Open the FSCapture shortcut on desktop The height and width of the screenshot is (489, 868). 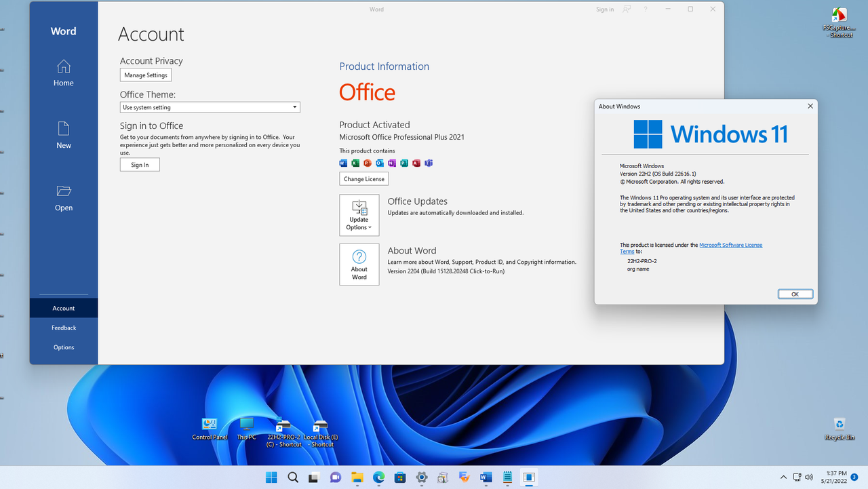pyautogui.click(x=839, y=22)
